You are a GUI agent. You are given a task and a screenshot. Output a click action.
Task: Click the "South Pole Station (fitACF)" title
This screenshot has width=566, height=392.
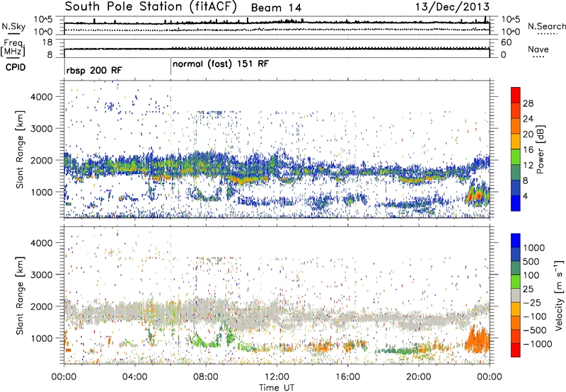pyautogui.click(x=151, y=7)
